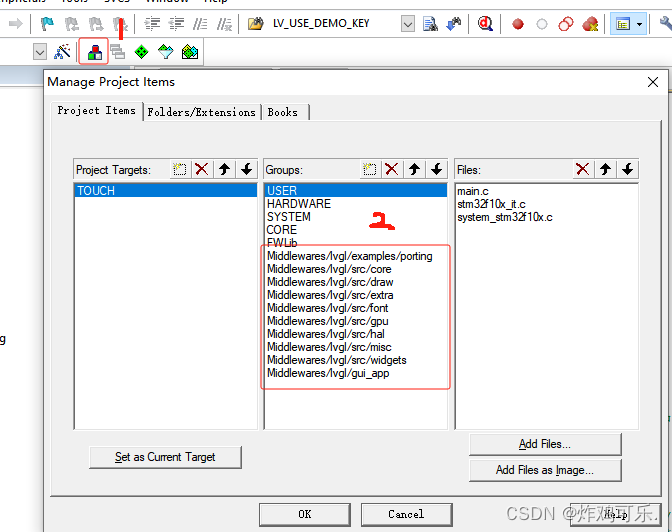Switch to the Folders/Extensions tab
672x532 pixels.
201,112
